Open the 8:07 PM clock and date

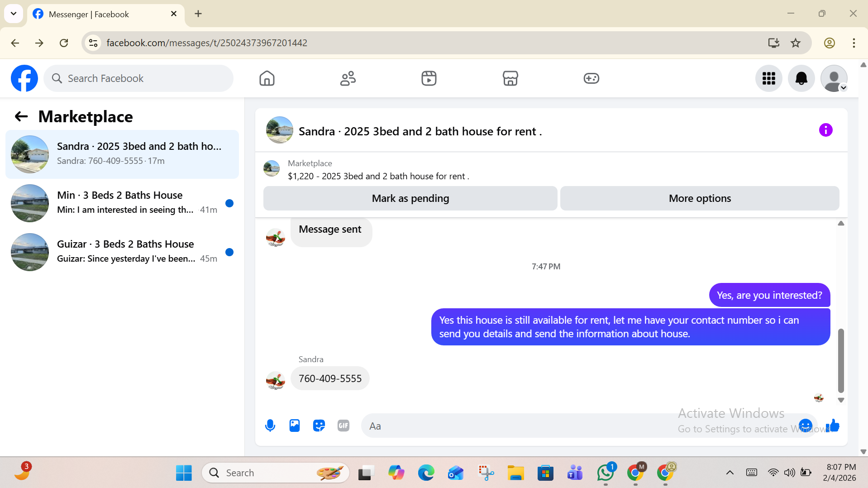click(x=839, y=473)
